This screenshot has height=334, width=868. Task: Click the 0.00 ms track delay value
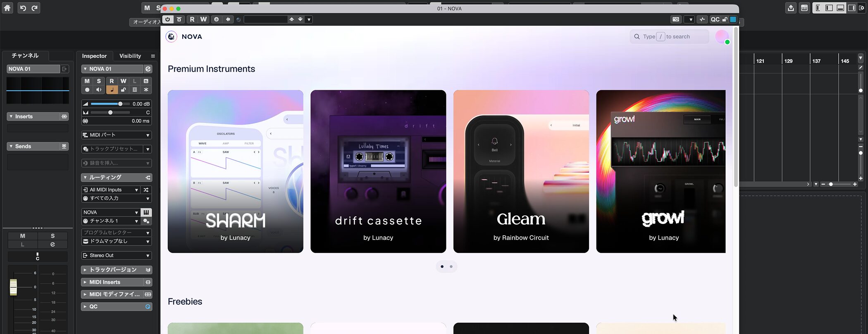[x=141, y=121]
